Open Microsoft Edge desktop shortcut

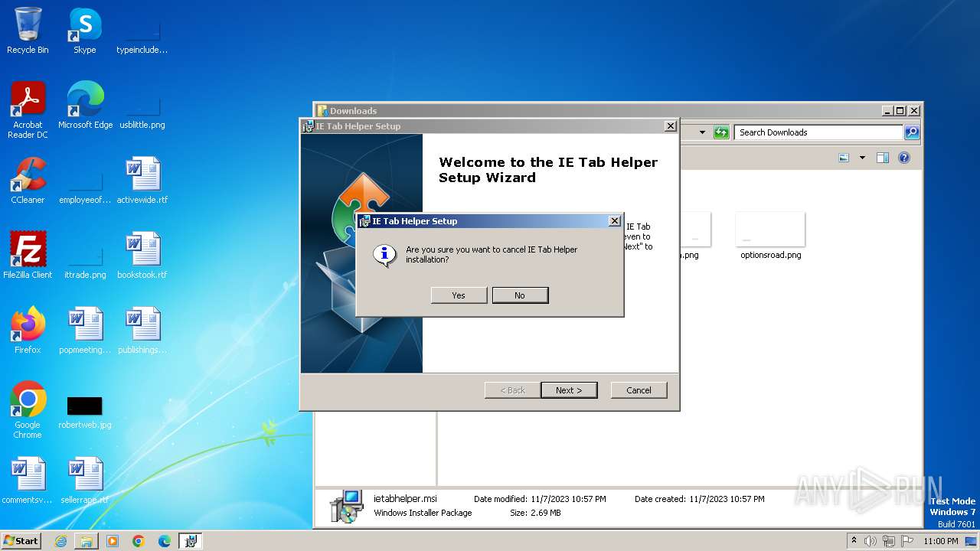coord(85,105)
